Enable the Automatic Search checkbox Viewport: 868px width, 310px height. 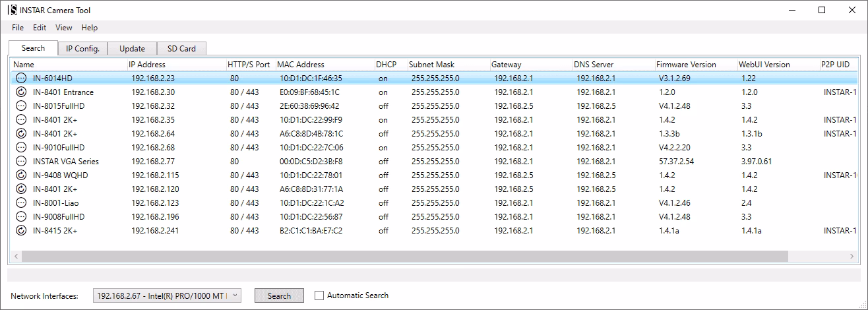point(320,296)
